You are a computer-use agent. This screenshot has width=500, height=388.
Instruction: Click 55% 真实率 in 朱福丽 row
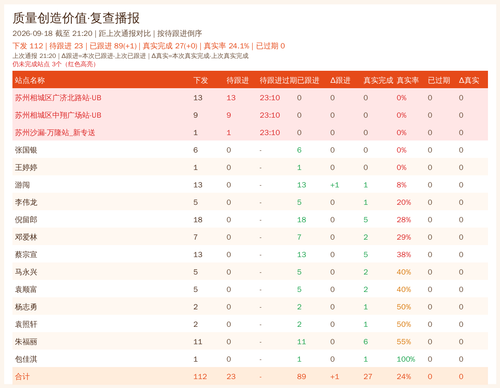click(x=404, y=342)
